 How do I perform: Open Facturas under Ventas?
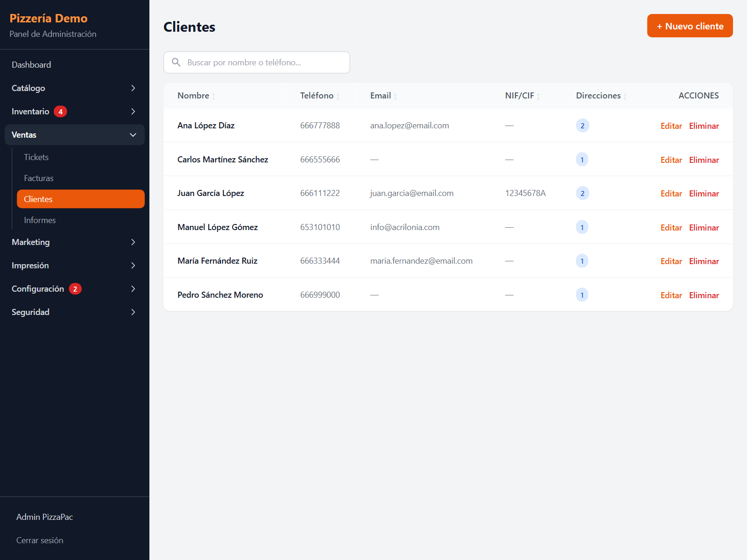(x=81, y=178)
